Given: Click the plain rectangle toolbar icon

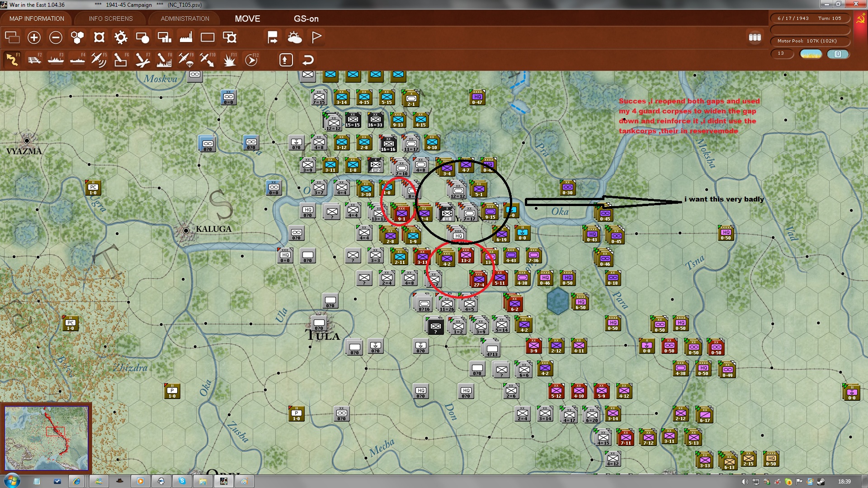Looking at the screenshot, I should click(x=208, y=37).
